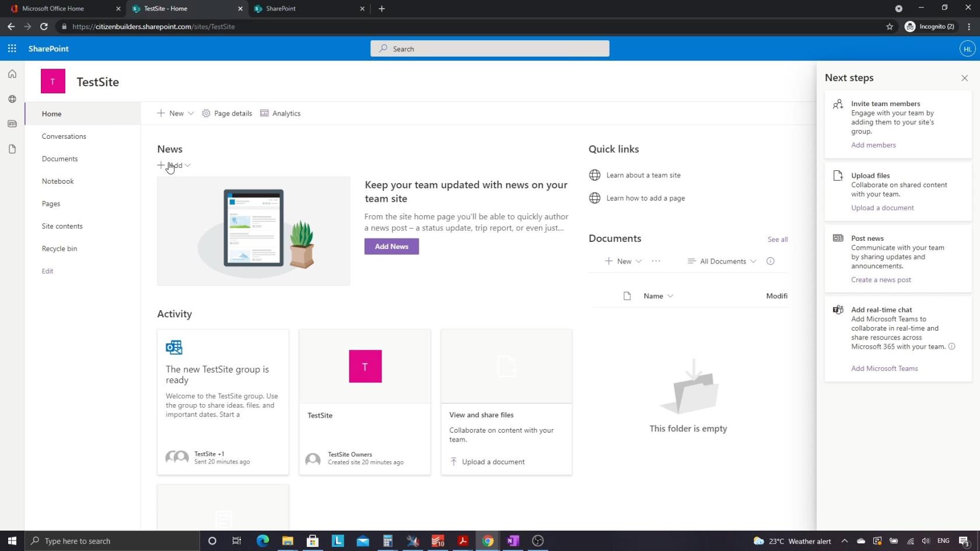Open Mail app from taskbar
This screenshot has height=551, width=980.
(x=363, y=541)
